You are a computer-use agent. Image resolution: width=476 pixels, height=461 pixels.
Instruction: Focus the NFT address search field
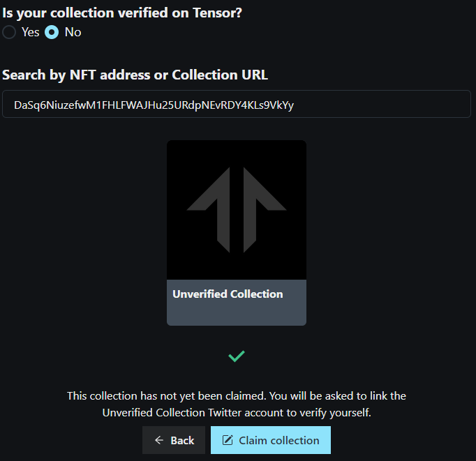[x=154, y=105]
